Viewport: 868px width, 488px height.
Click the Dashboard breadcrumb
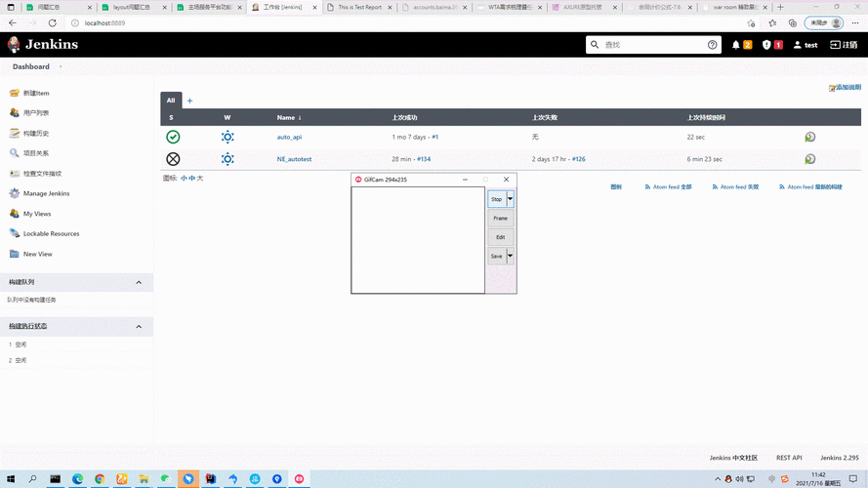click(x=31, y=66)
